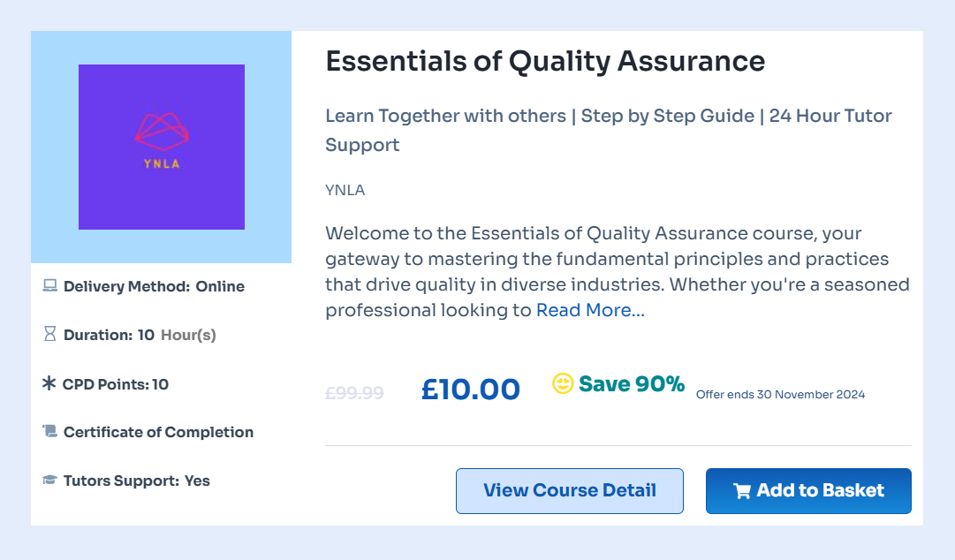Viewport: 955px width, 560px height.
Task: Click the YNLA provider name text
Action: (x=345, y=190)
